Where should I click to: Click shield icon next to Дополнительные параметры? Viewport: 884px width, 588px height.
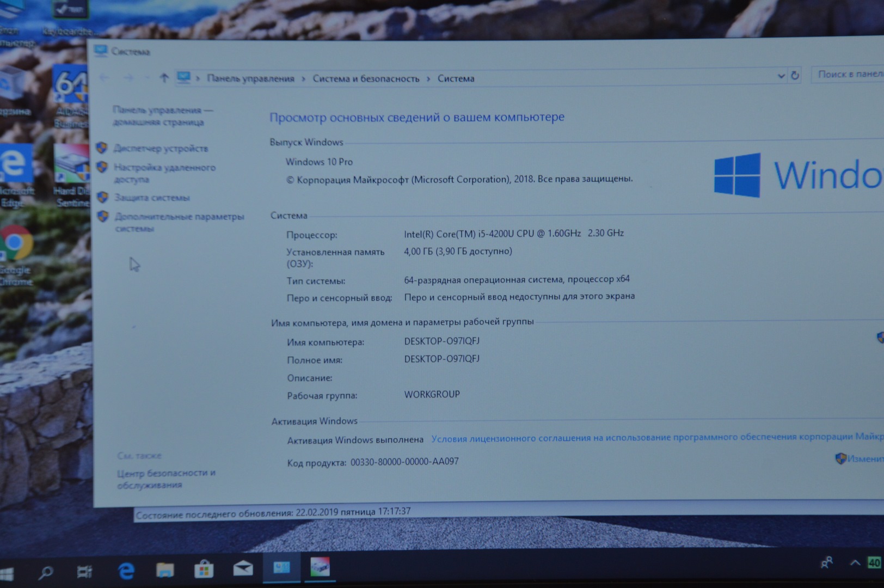pos(103,216)
